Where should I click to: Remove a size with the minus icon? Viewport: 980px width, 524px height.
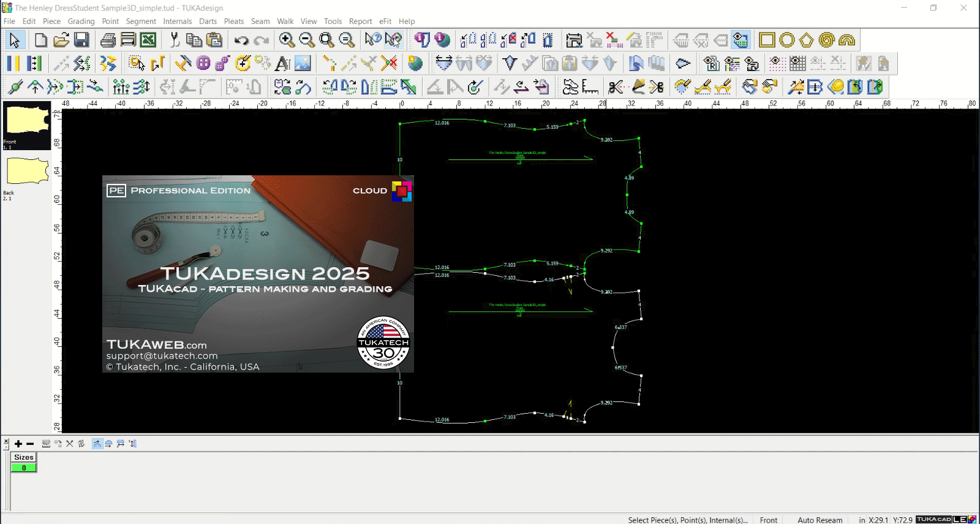tap(30, 444)
